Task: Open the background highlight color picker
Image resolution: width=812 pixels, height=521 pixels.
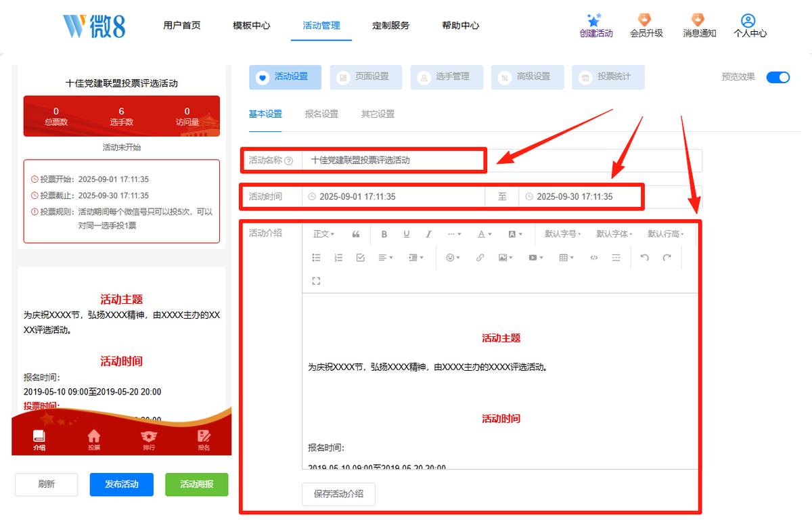Action: pyautogui.click(x=515, y=234)
